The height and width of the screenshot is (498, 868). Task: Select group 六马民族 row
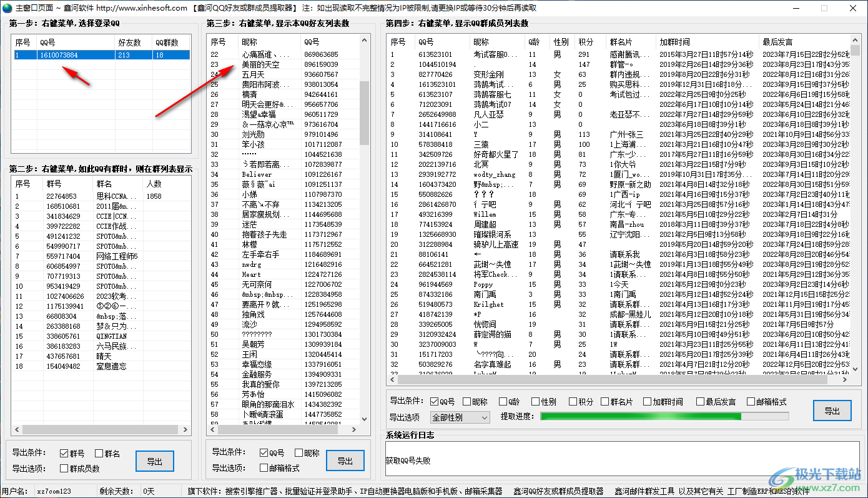click(x=101, y=346)
